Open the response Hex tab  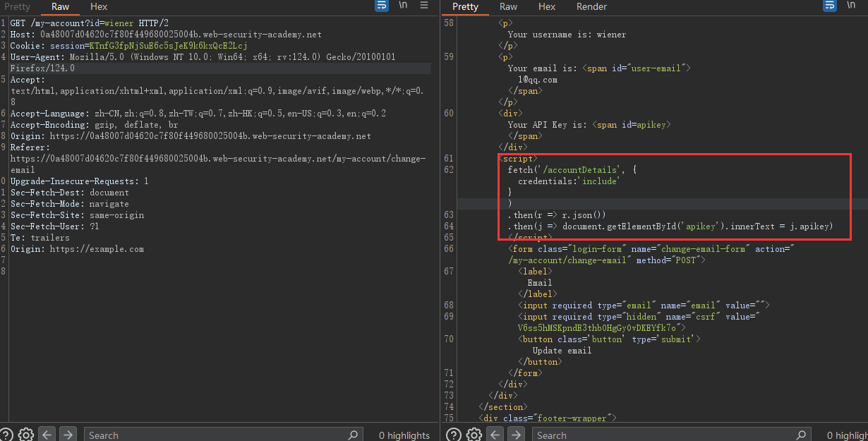point(547,6)
